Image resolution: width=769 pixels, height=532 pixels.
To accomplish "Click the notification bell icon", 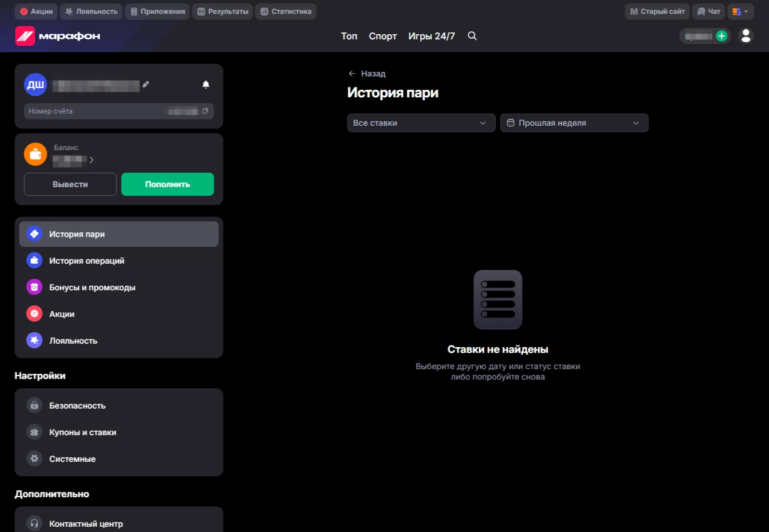I will pyautogui.click(x=206, y=85).
